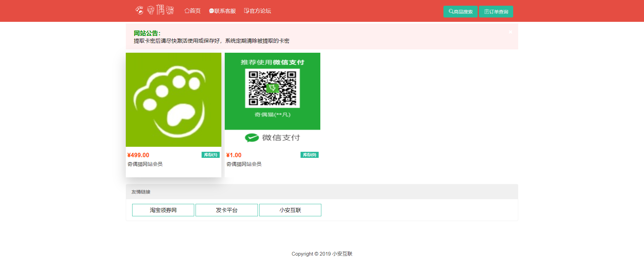Click 小安互联 in the copyright footer
Screen dimensions: 644x267
pos(342,254)
